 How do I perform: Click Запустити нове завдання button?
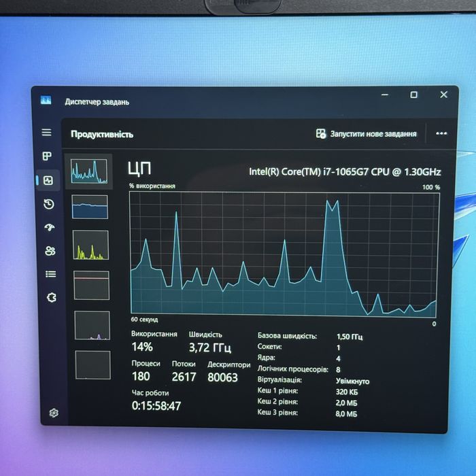[x=366, y=133]
